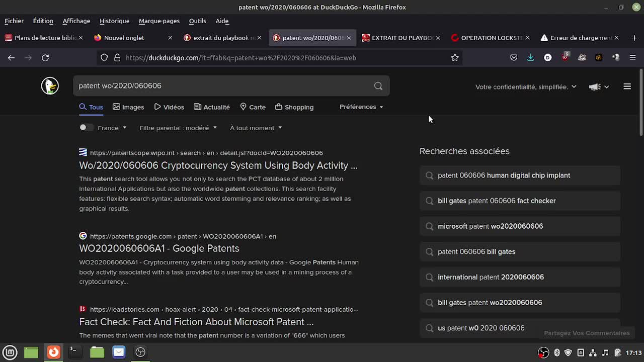Expand the megaphone announcements dropdown
644x362 pixels.
pos(599,86)
